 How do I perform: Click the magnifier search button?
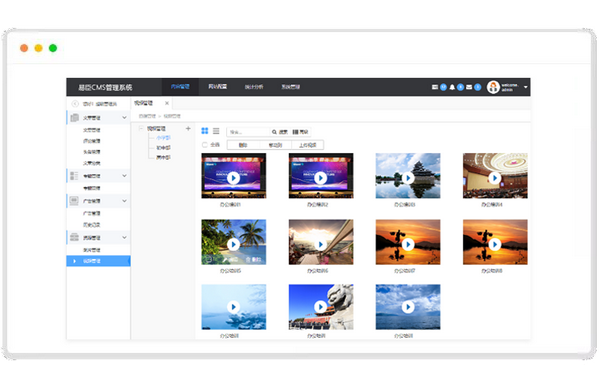pyautogui.click(x=280, y=132)
